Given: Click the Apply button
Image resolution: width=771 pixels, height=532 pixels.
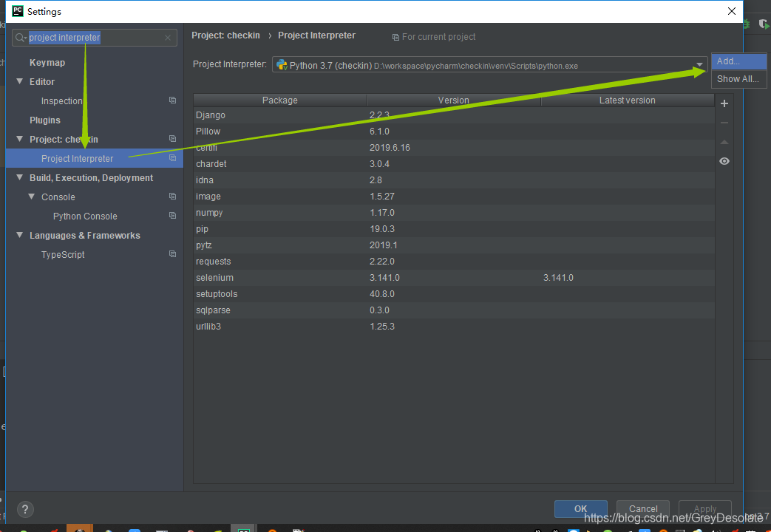Looking at the screenshot, I should tap(705, 509).
